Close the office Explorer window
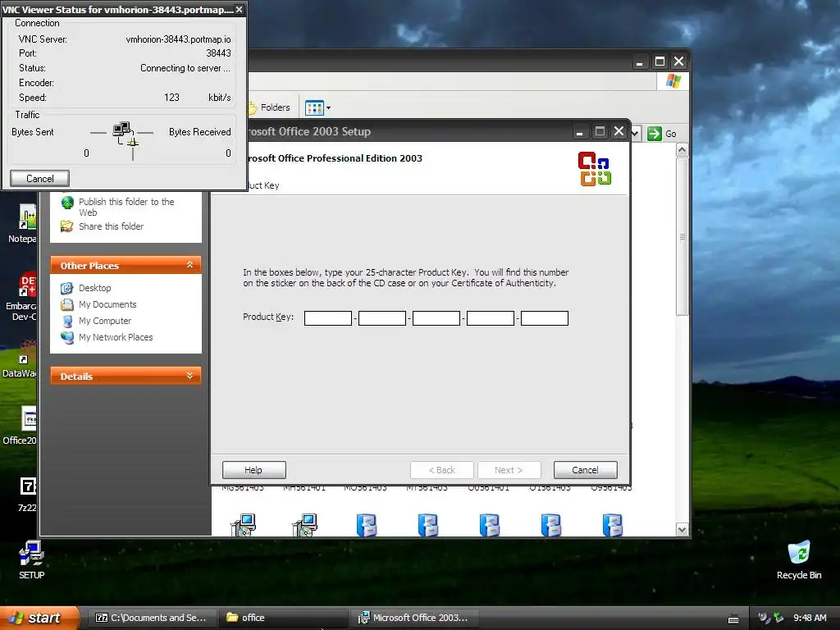 678,62
